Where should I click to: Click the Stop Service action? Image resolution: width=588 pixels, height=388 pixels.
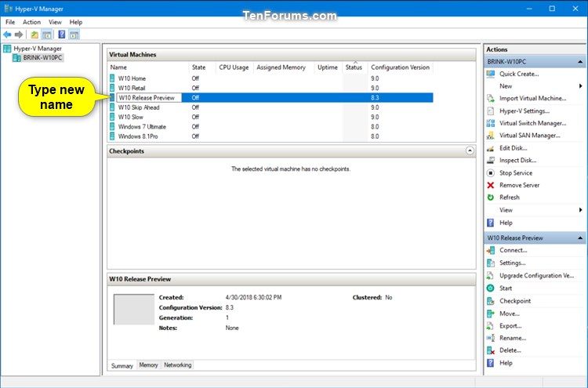point(516,172)
